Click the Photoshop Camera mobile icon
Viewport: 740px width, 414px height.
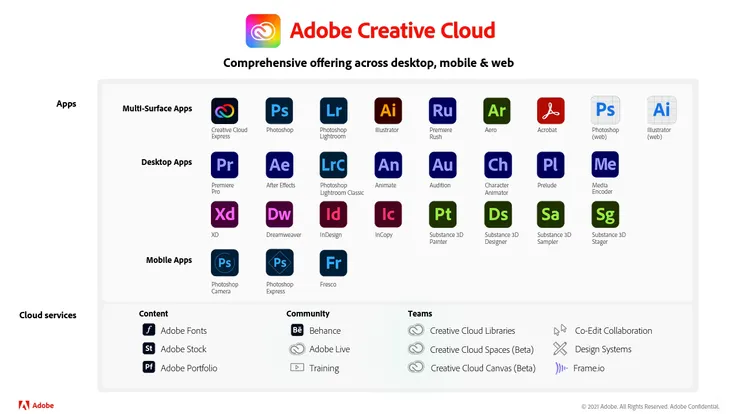click(x=225, y=263)
